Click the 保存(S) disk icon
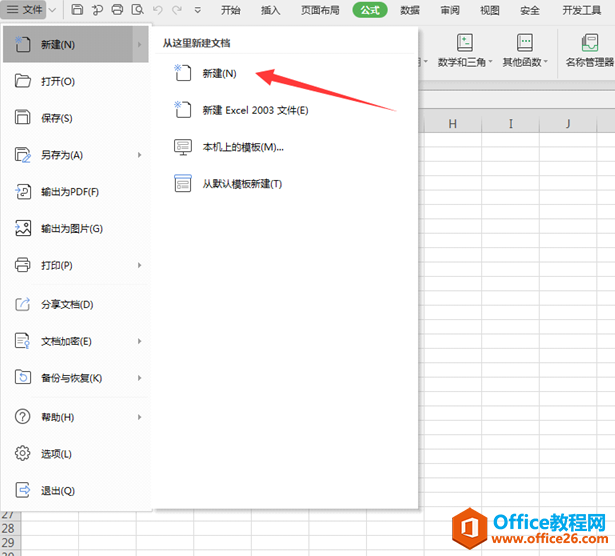615x556 pixels. coord(22,117)
